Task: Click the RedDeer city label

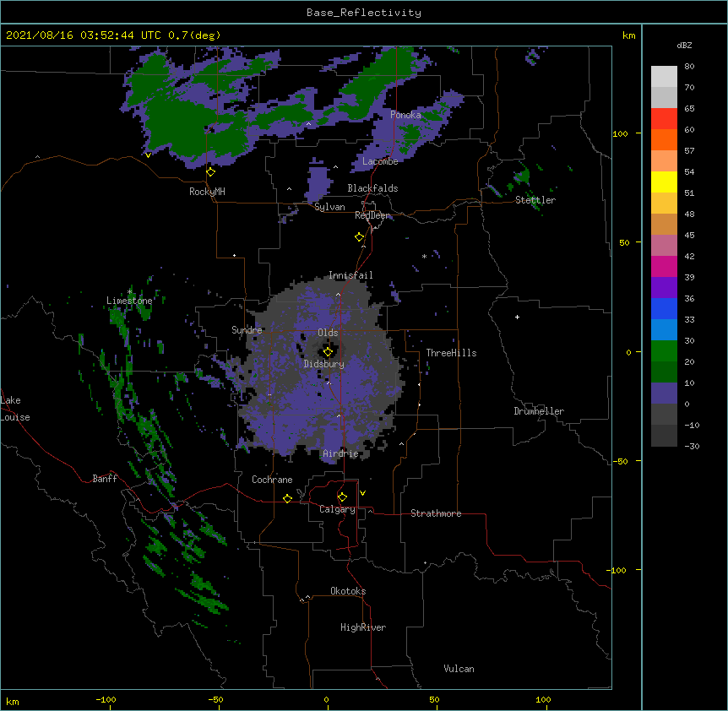Action: click(372, 215)
